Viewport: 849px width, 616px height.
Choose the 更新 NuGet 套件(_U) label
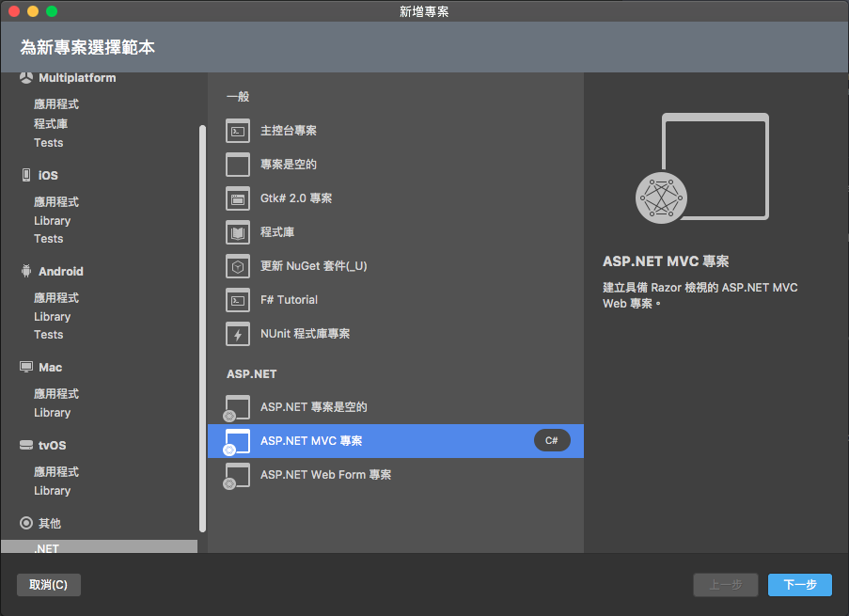[x=314, y=266]
